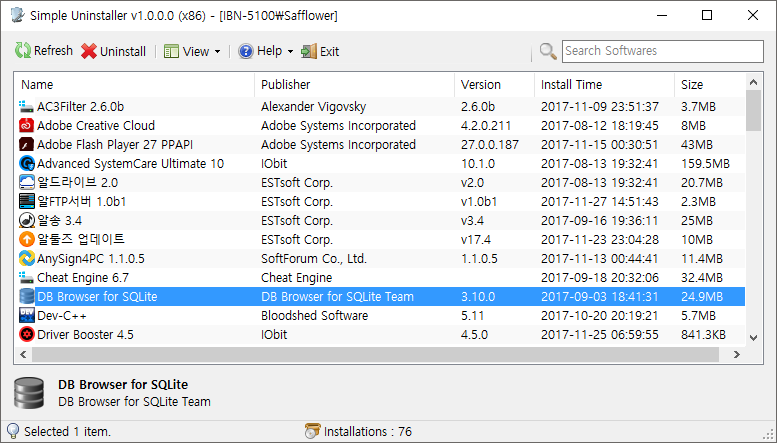Click the 알송 3.4 music icon

tap(26, 221)
